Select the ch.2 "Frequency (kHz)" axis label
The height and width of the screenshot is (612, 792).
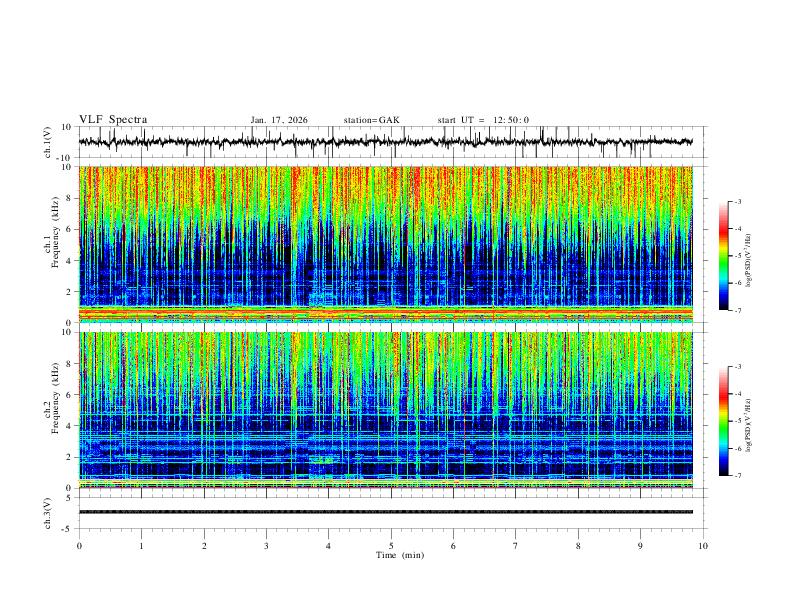click(55, 398)
